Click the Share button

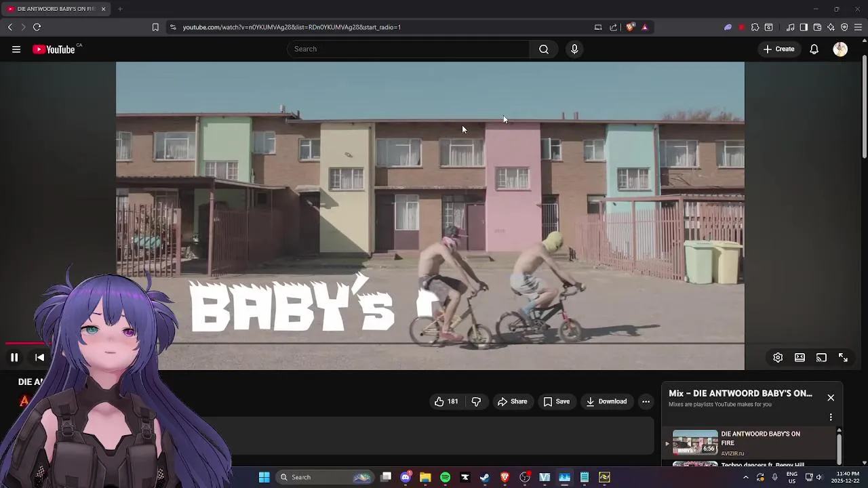(x=513, y=401)
